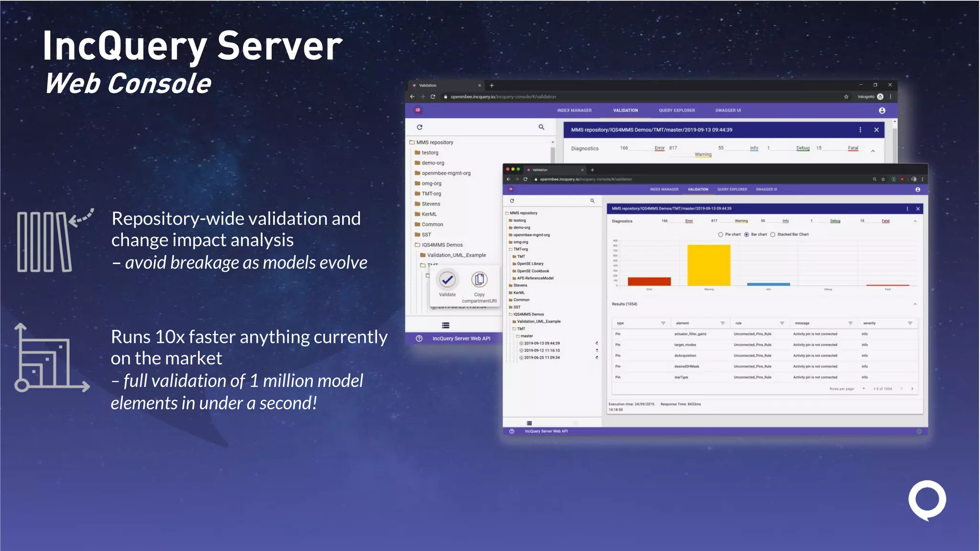Click search icon in front window sidebar
This screenshot has height=551, width=980.
coord(592,201)
